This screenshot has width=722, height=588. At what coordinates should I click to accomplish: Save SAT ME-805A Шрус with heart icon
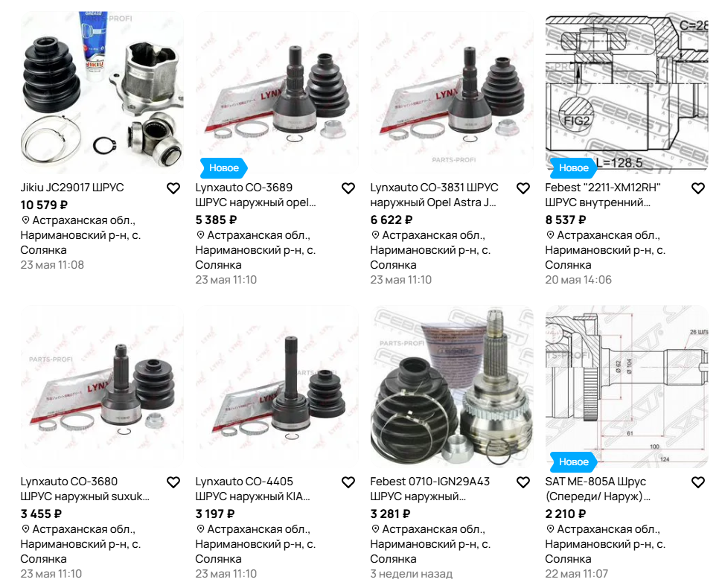tap(698, 482)
